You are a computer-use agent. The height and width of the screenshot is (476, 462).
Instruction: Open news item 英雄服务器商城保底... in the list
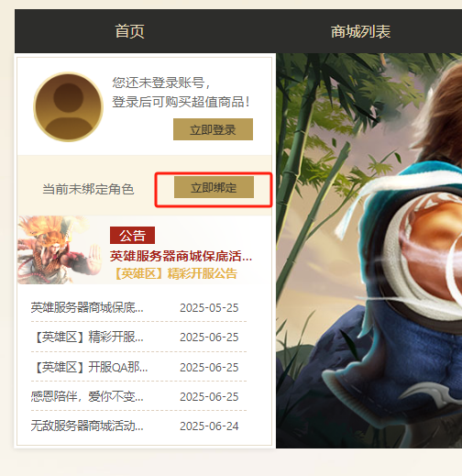[87, 307]
